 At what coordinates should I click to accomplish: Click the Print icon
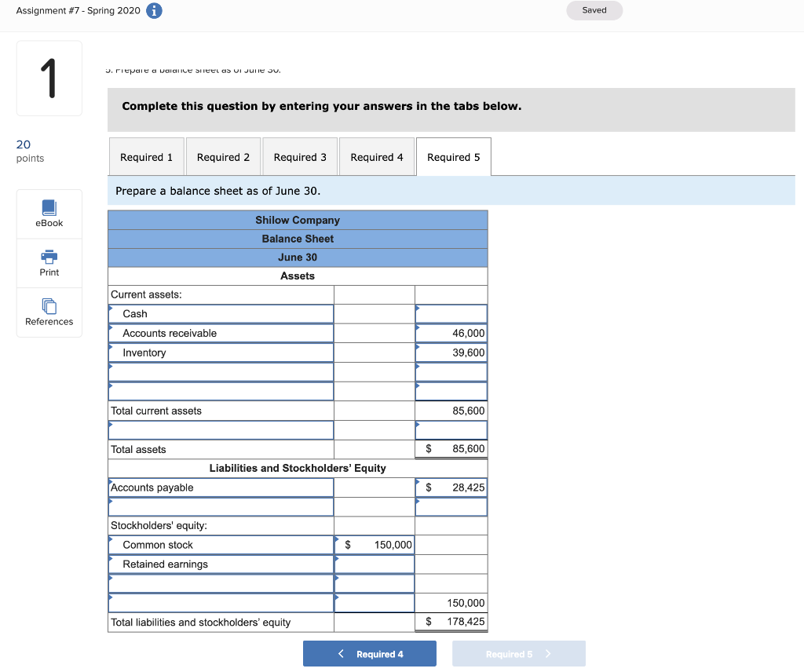[x=49, y=262]
